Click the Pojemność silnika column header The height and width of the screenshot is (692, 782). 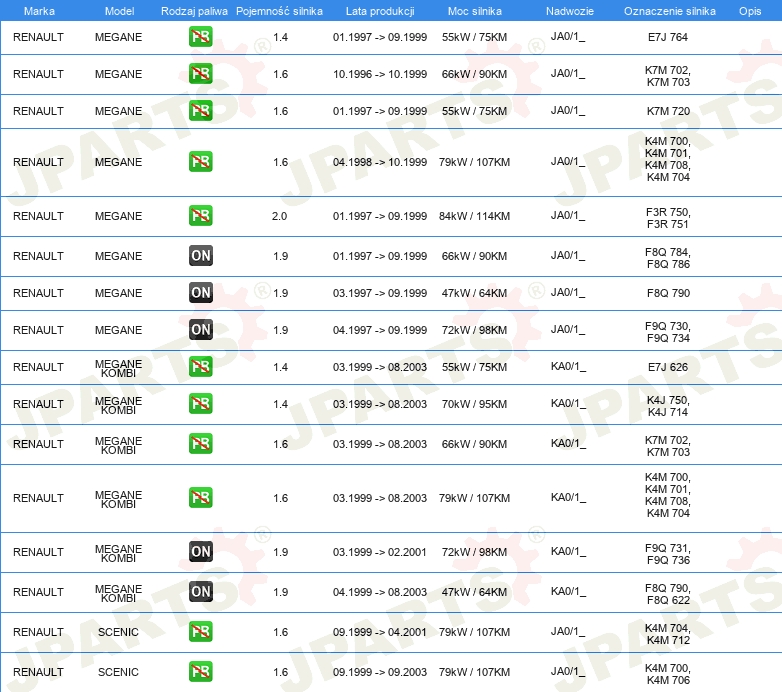279,11
